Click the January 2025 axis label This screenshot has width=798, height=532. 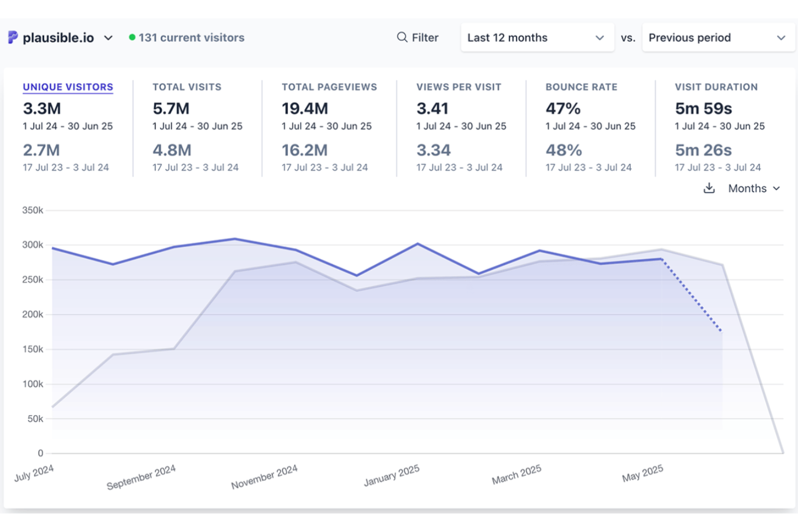pyautogui.click(x=391, y=475)
